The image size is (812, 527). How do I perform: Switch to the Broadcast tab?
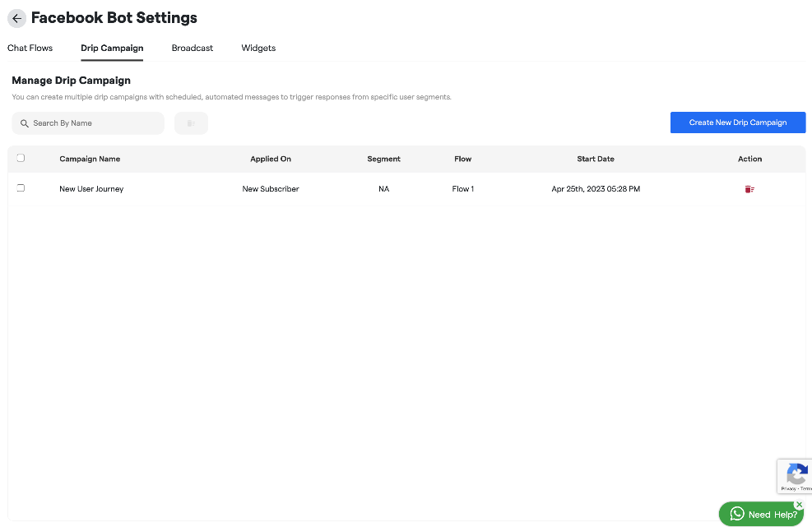[x=193, y=48]
